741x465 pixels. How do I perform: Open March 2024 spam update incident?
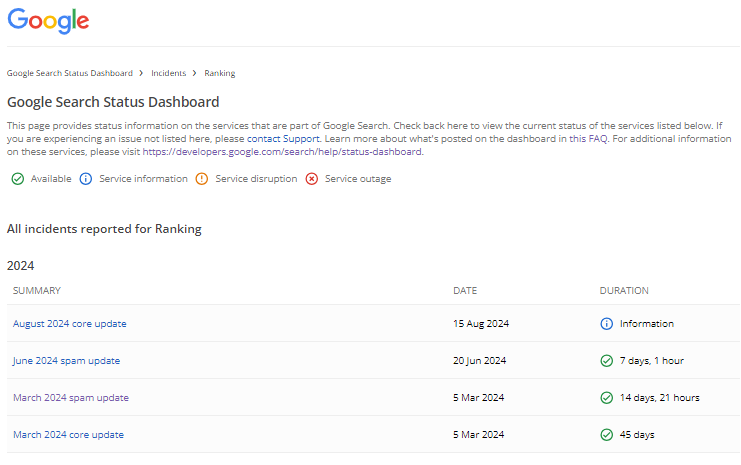tap(71, 398)
